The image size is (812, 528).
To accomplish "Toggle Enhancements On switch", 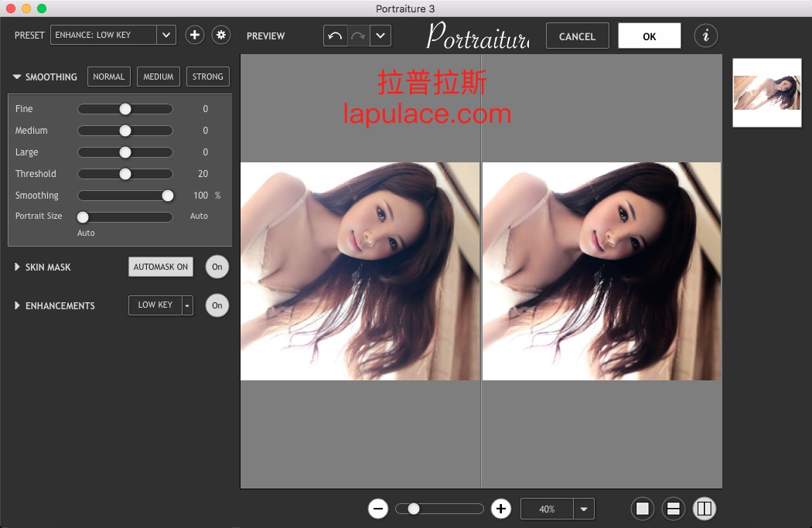I will point(217,305).
